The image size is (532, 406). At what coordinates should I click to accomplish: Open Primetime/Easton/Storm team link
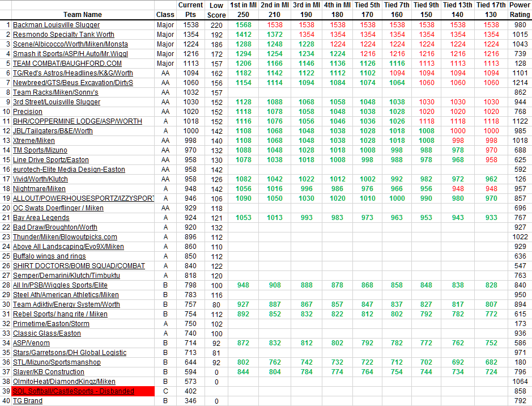point(51,324)
